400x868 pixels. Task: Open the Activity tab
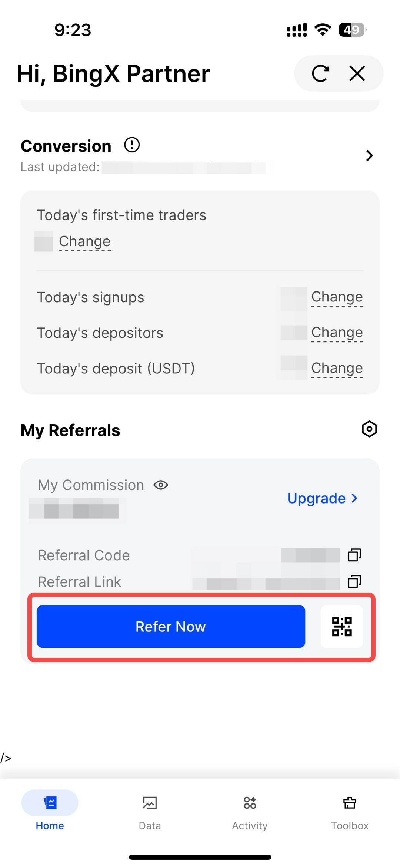click(250, 811)
